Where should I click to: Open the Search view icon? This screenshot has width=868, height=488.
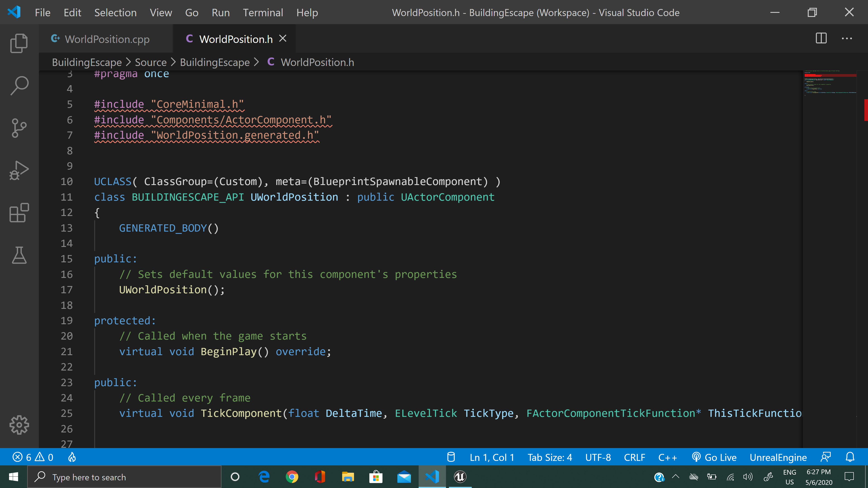click(x=19, y=86)
